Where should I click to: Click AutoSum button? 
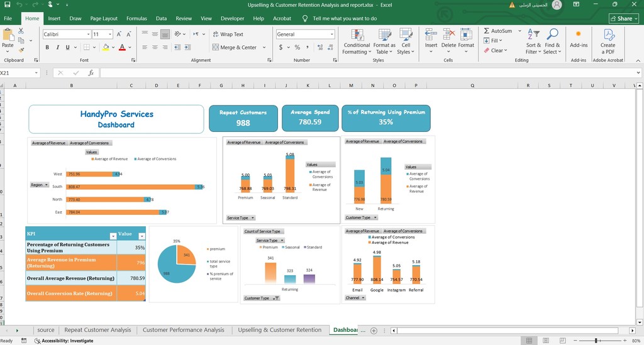coord(498,31)
